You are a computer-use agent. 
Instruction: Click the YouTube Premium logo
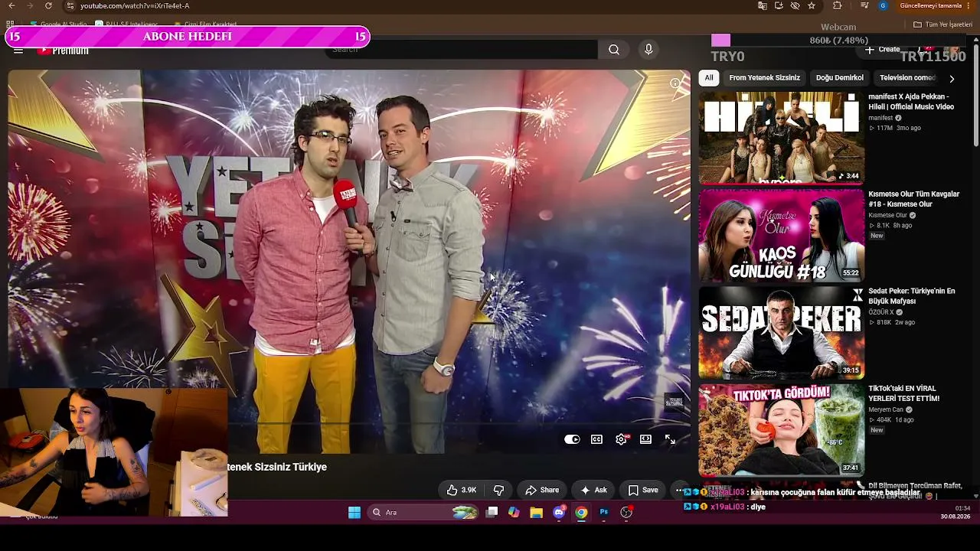pos(64,51)
